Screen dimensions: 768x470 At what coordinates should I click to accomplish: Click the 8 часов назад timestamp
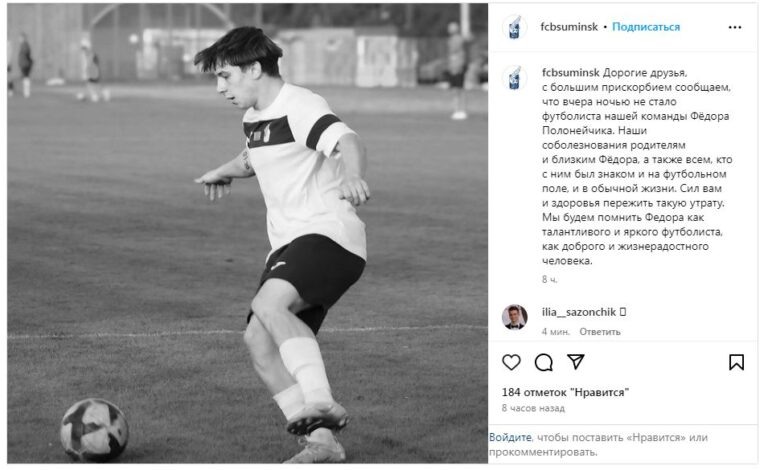click(533, 408)
